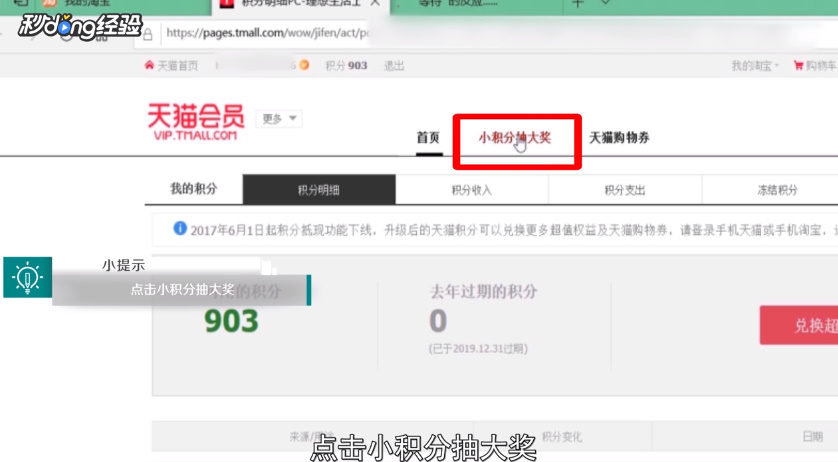Open the 天猫购物券 tab
This screenshot has width=838, height=462.
[x=619, y=138]
